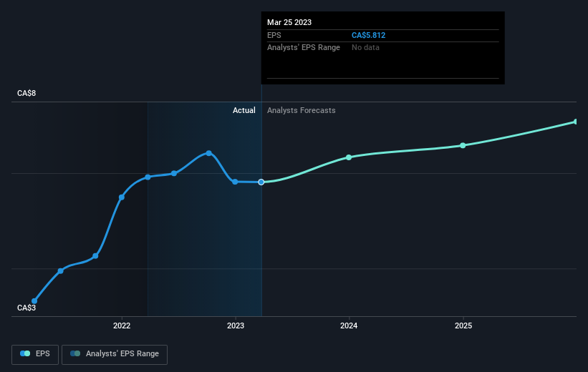
Task: Click the peak EPS point in late 2022
Action: pos(209,153)
